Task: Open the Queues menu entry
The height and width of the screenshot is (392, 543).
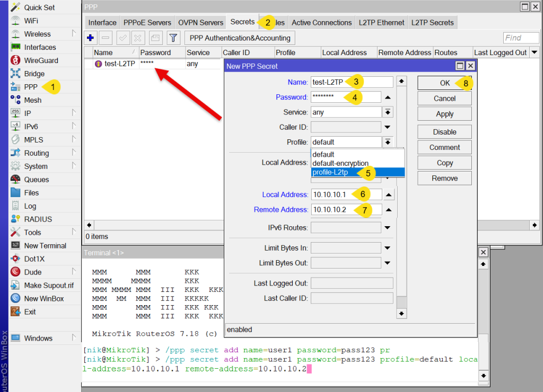Action: 36,180
